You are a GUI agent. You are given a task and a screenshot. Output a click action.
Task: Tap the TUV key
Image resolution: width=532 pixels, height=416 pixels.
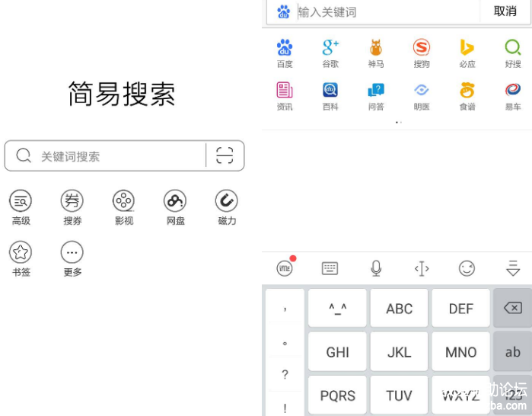point(399,395)
